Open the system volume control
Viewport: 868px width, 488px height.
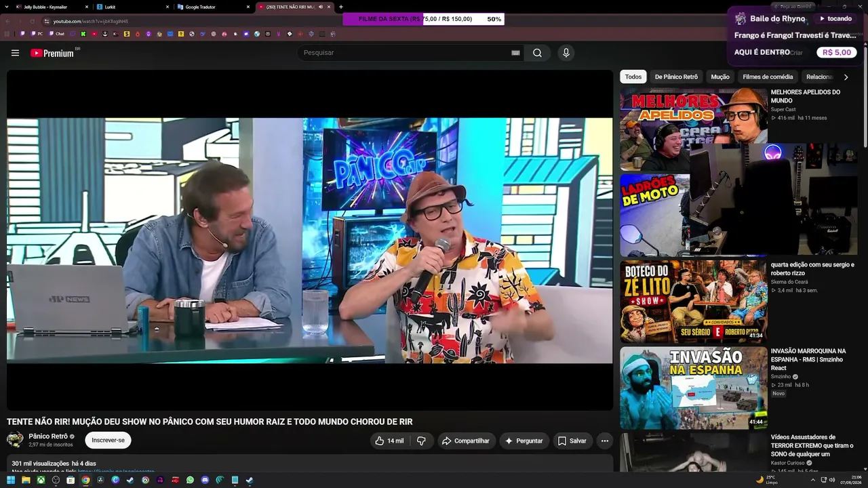(x=832, y=480)
